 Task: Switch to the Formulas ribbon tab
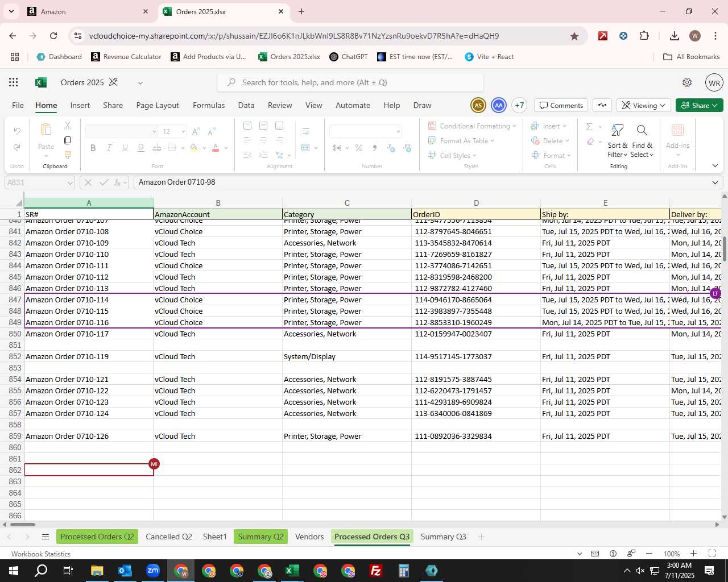tap(209, 105)
